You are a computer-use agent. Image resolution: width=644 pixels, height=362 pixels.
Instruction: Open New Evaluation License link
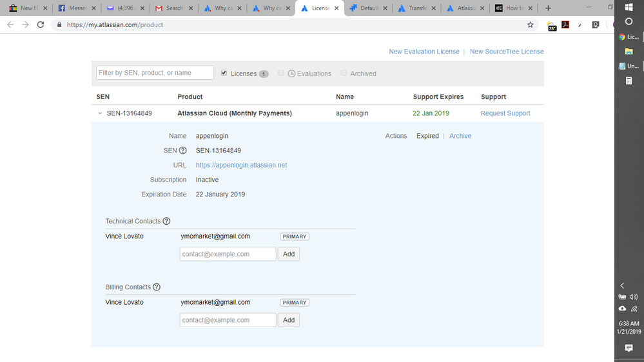tap(424, 52)
